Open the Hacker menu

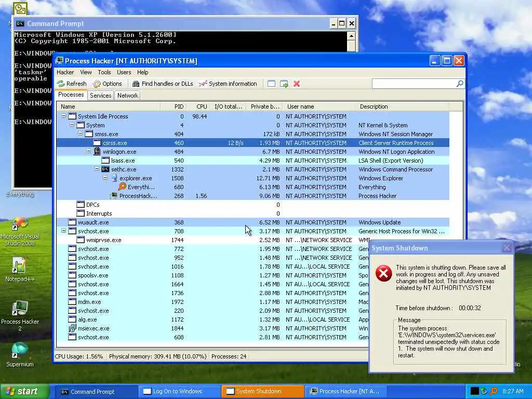65,72
